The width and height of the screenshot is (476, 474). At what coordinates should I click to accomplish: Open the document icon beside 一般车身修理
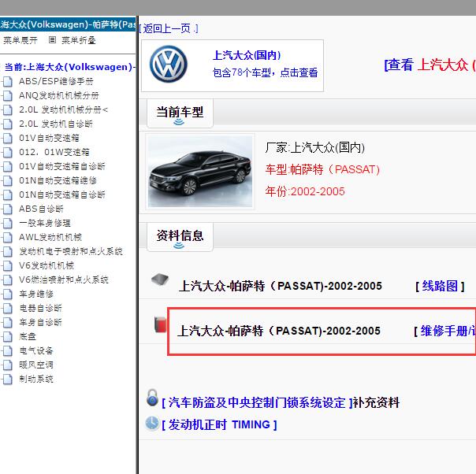8,224
